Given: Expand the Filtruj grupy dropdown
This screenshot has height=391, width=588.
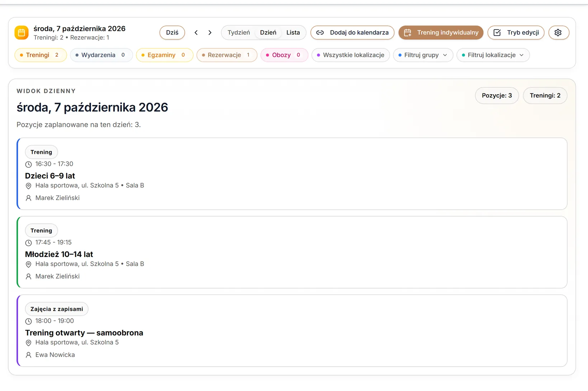Looking at the screenshot, I should tap(423, 55).
